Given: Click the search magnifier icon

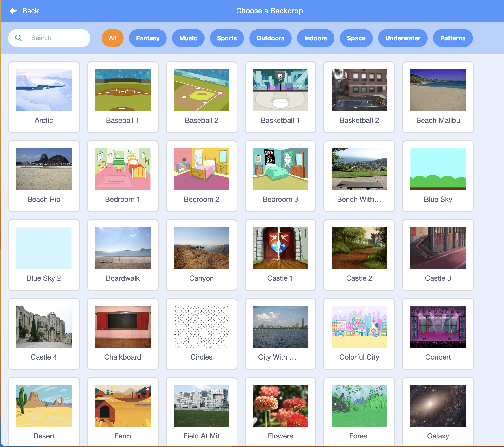Looking at the screenshot, I should 19,38.
